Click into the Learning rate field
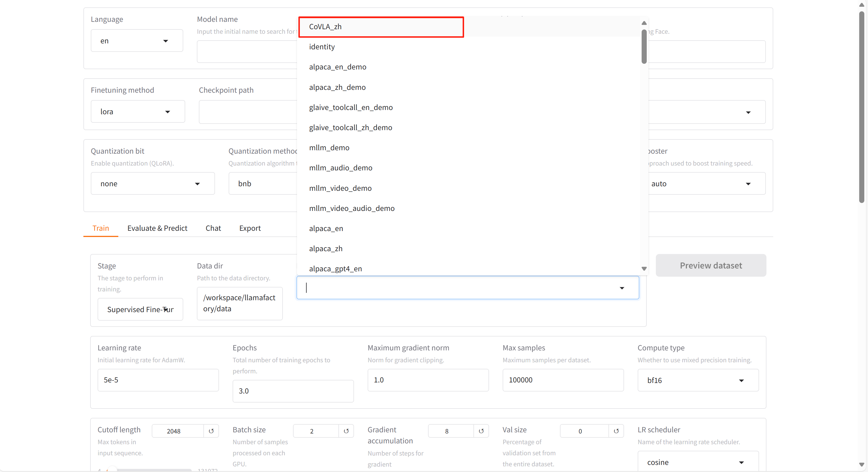Image resolution: width=868 pixels, height=472 pixels. 158,380
